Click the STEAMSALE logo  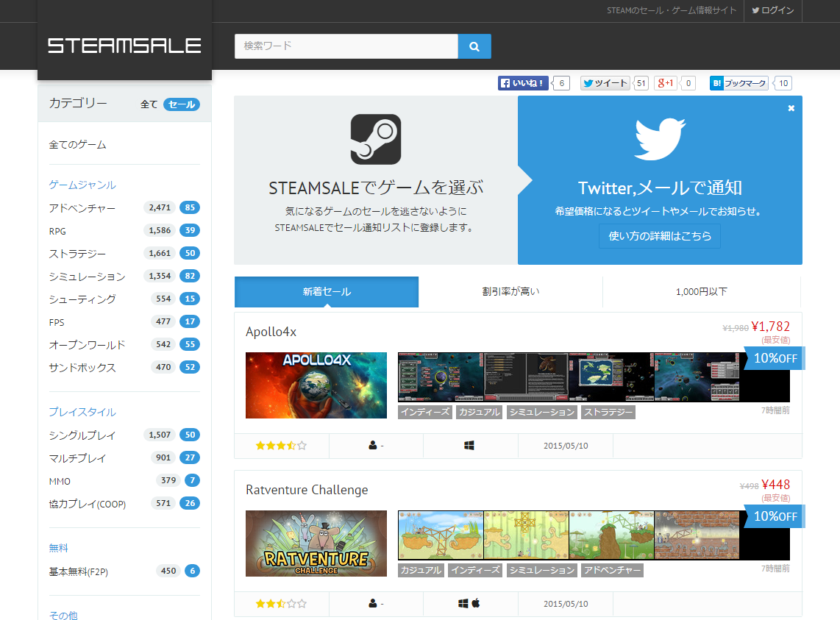click(x=124, y=46)
